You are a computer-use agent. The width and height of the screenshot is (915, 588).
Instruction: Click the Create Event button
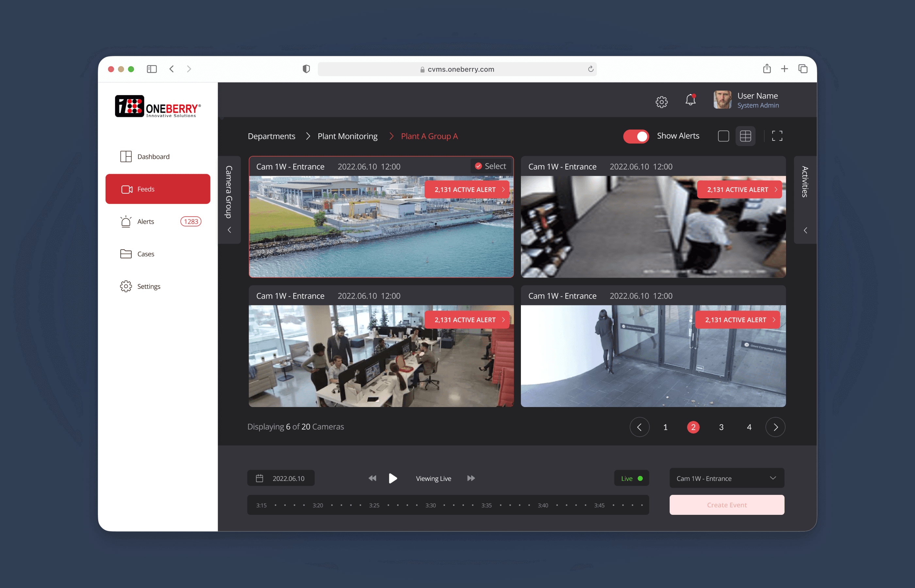tap(727, 505)
